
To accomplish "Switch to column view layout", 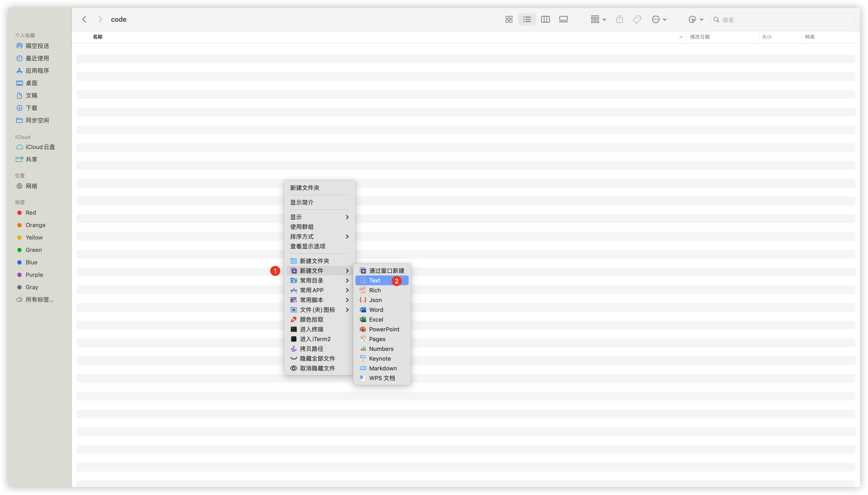I will click(x=545, y=19).
